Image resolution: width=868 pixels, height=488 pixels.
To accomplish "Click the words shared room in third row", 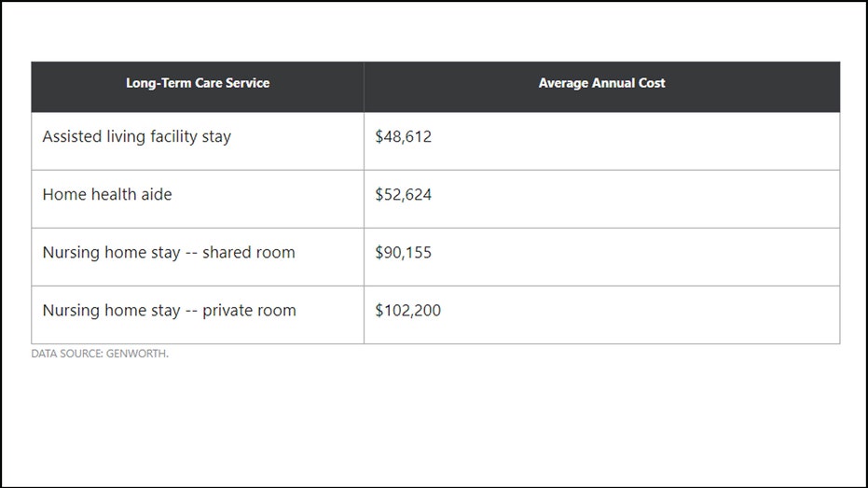I will (x=249, y=253).
